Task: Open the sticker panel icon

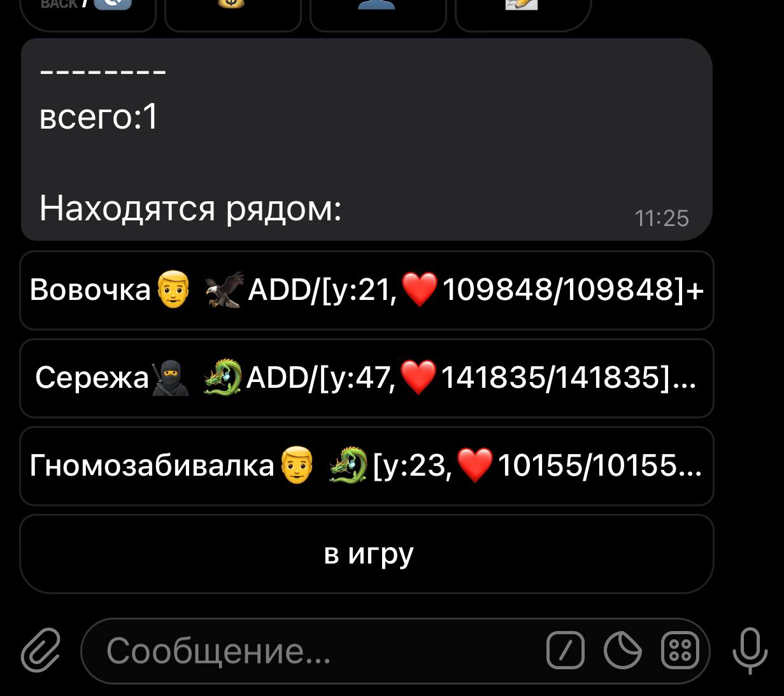Action: [x=622, y=650]
